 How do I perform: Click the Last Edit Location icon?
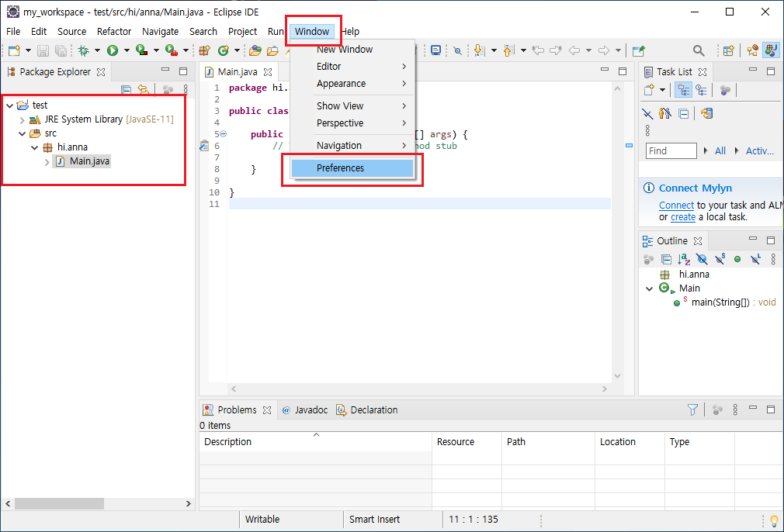(x=538, y=50)
